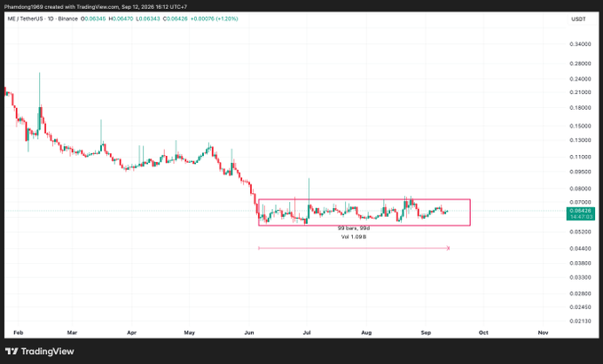
Task: Click the 0.09500 price axis label
Action: tap(580, 172)
